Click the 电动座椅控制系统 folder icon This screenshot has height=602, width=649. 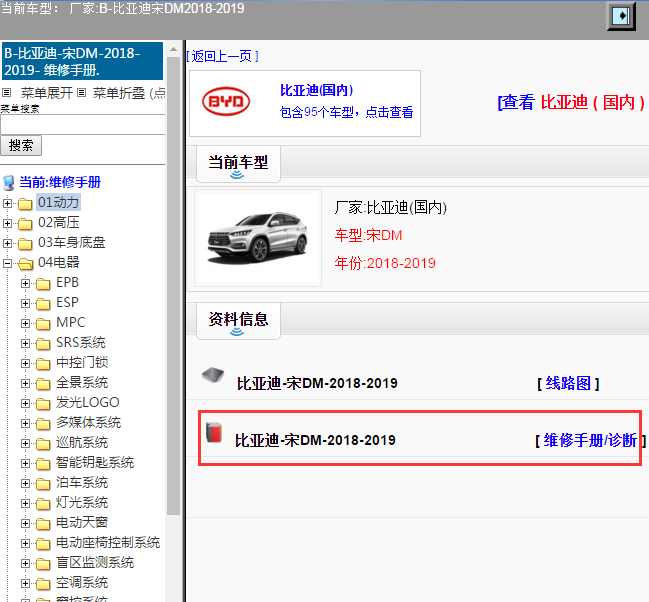[43, 543]
